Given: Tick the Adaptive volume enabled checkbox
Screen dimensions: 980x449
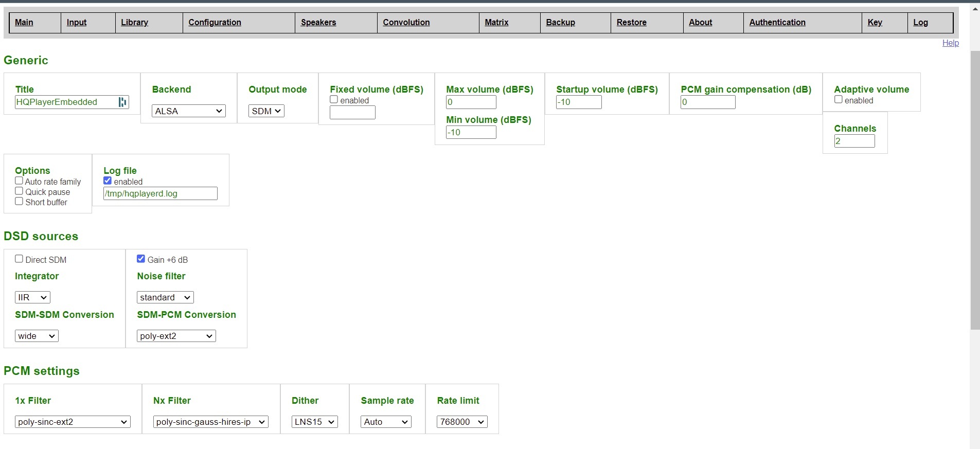Looking at the screenshot, I should (838, 100).
